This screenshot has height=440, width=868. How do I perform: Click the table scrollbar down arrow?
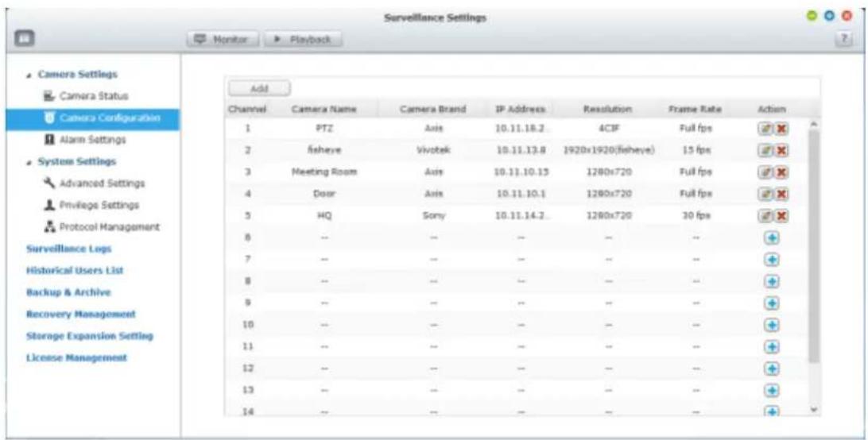coord(813,410)
